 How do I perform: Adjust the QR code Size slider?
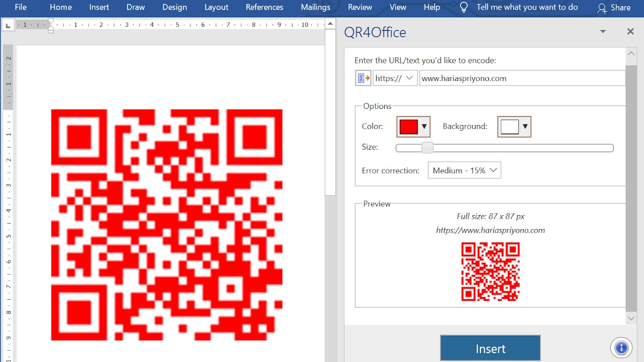[427, 147]
